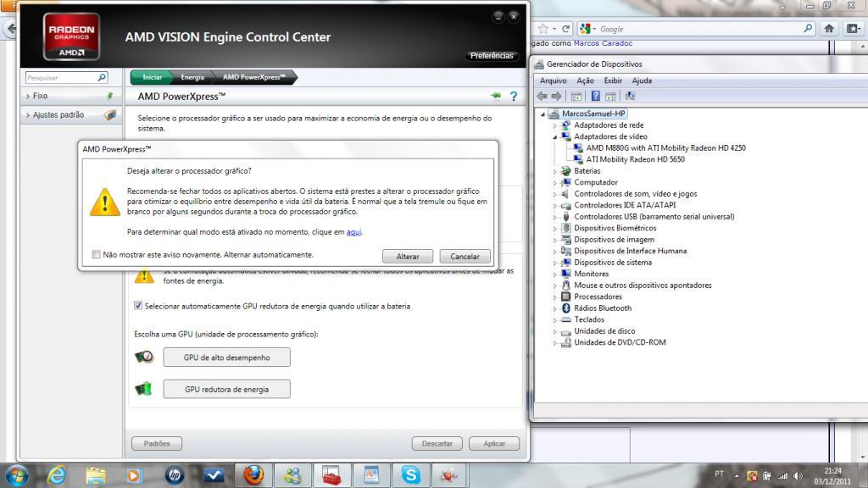
Task: Click the properties pane toolbar icon in Device Manager
Action: (576, 97)
